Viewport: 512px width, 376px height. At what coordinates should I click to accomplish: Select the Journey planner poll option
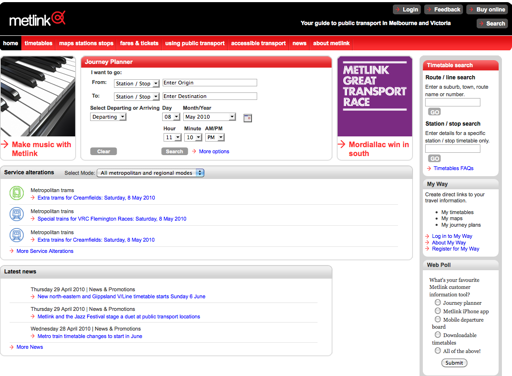point(437,302)
